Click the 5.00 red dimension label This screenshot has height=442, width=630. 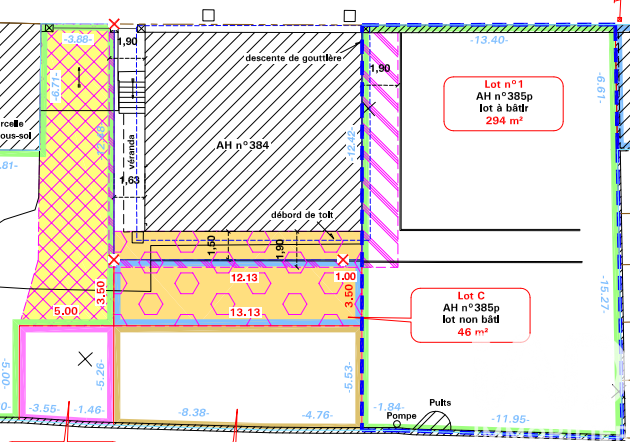click(x=66, y=311)
